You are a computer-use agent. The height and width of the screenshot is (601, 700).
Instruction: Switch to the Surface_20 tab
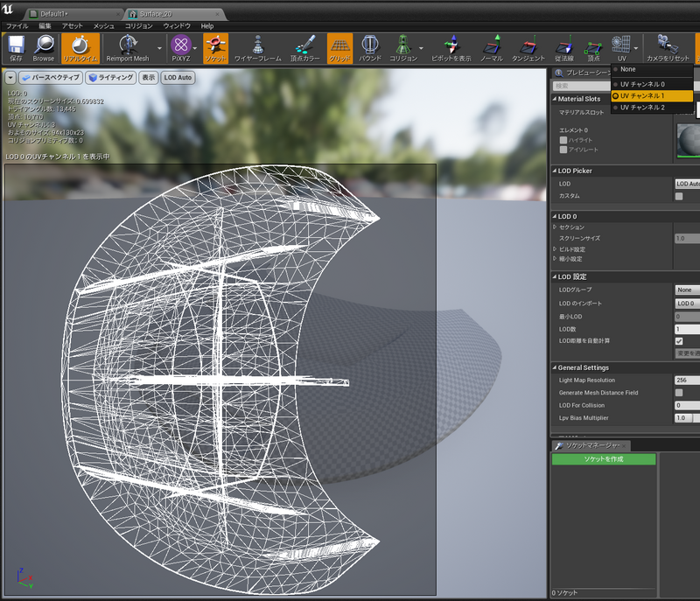tap(177, 14)
